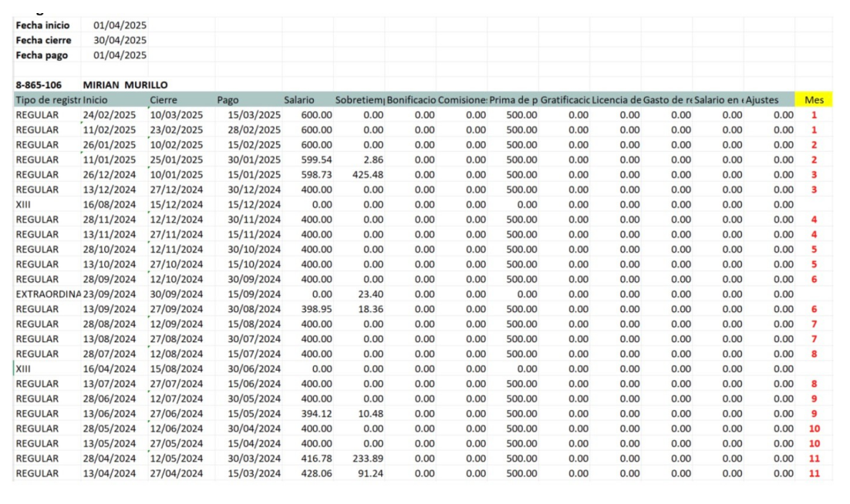The image size is (850, 504).
Task: Click the EXTRAORDINA registro type cell
Action: 48,294
